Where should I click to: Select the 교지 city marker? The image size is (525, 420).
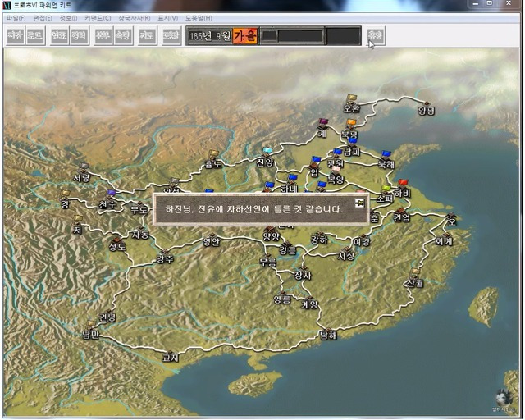point(171,356)
